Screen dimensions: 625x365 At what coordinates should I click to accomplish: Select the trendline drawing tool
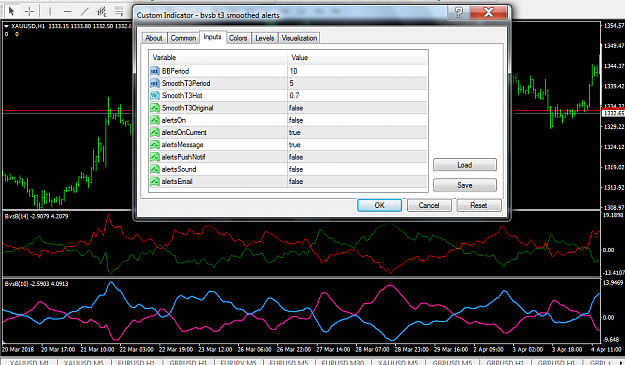tap(85, 11)
